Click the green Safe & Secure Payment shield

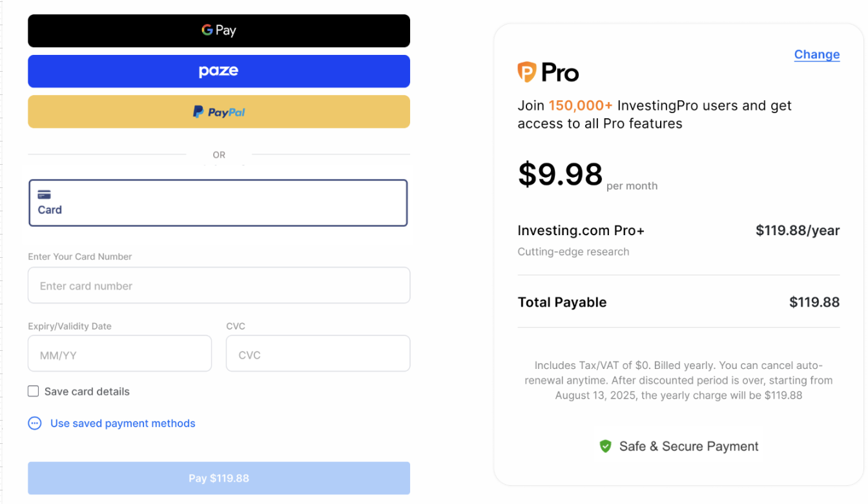[605, 446]
